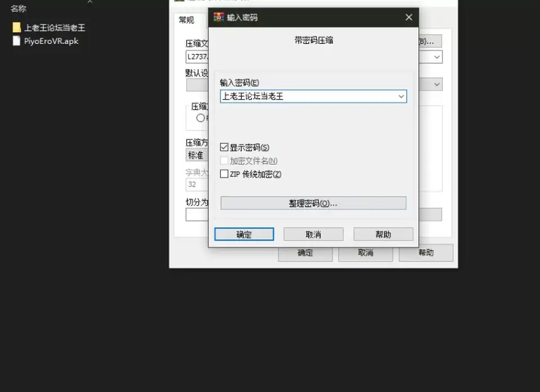Screen dimensions: 540x392
Task: Select the radio button under 压缩 group
Action: coord(200,118)
